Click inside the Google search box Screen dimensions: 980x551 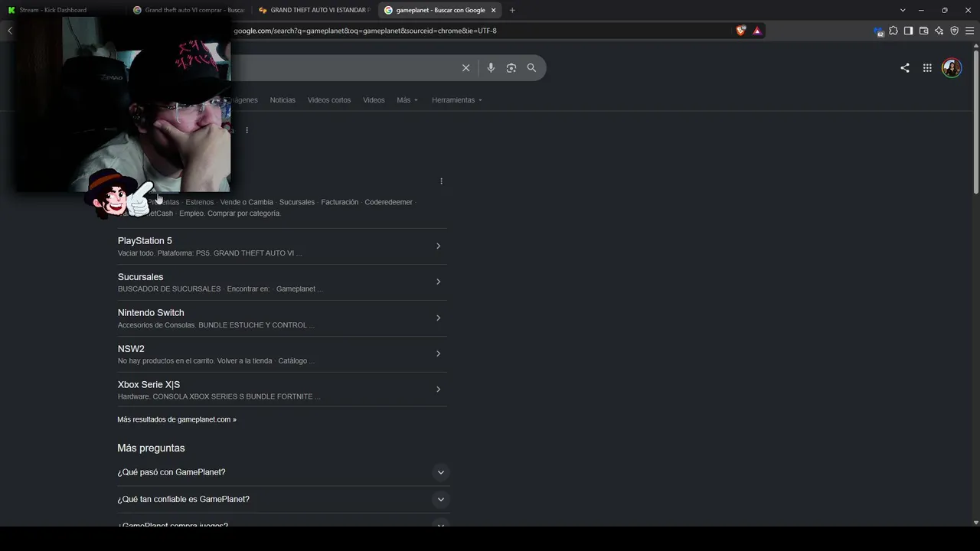click(345, 68)
